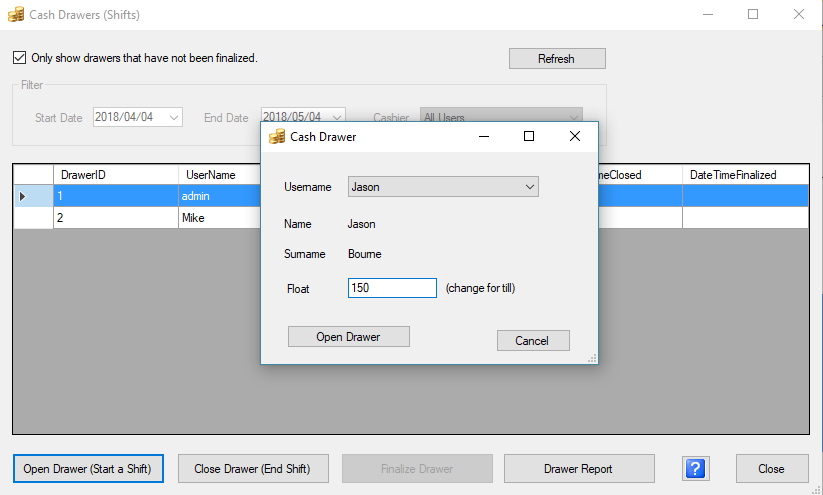
Task: Click the Refresh button
Action: pyautogui.click(x=556, y=59)
